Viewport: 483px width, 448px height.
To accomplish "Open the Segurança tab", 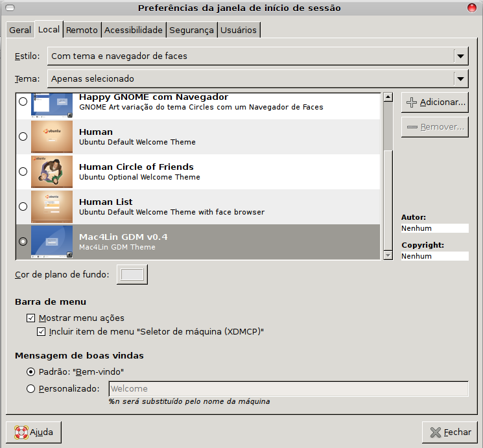I will click(x=191, y=30).
